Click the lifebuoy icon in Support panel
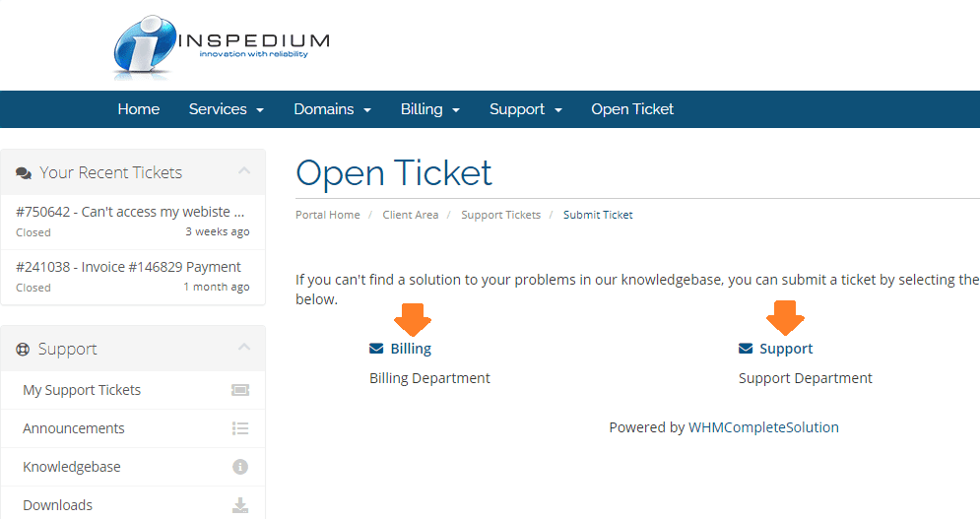This screenshot has height=519, width=980. tap(23, 350)
